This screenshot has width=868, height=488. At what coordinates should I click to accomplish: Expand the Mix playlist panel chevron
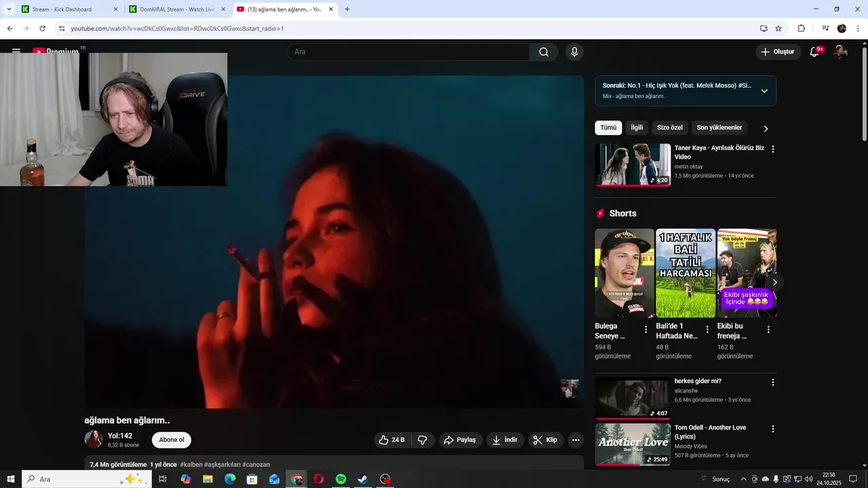(x=764, y=91)
